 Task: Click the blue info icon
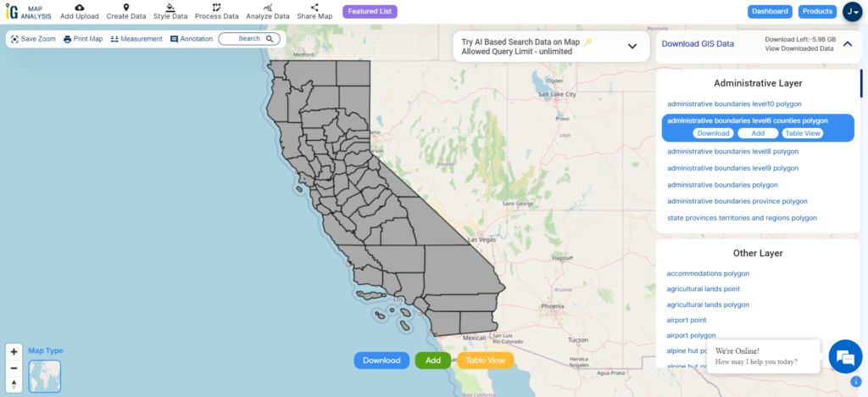[856, 382]
